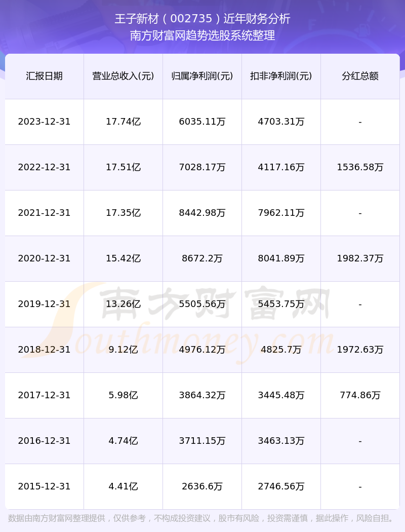Click the 2015-12-31 date cell

pos(45,486)
